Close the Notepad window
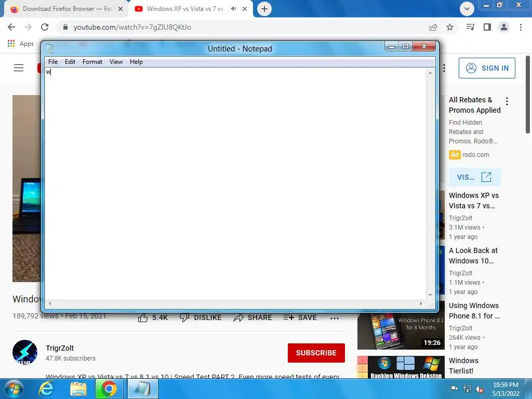The height and width of the screenshot is (399, 532). coord(424,46)
